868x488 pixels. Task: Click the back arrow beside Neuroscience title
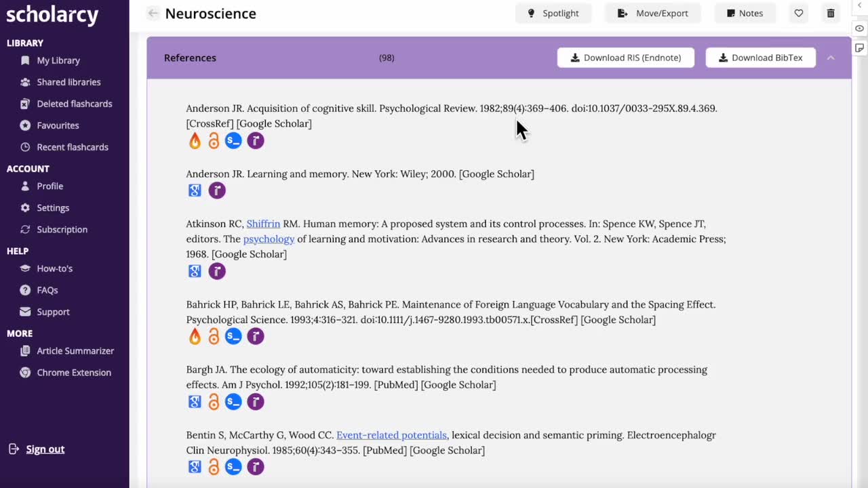click(x=153, y=13)
